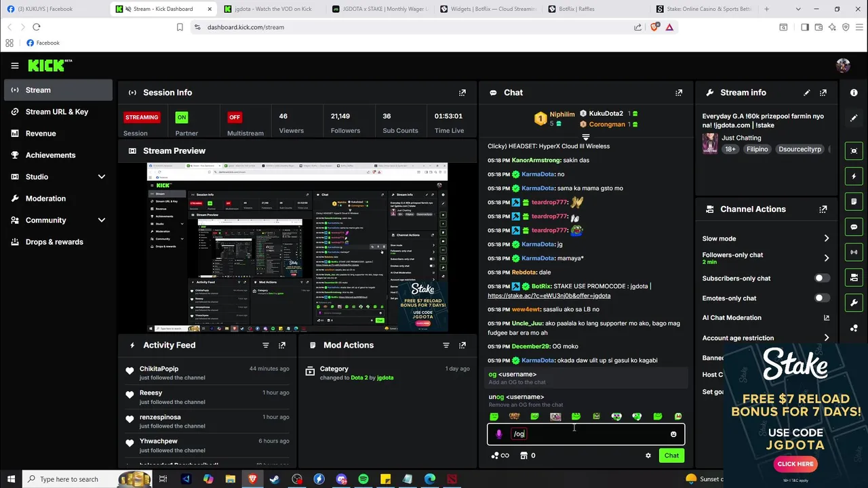This screenshot has height=488, width=868.
Task: Open the Facebook bookmark
Action: (43, 43)
